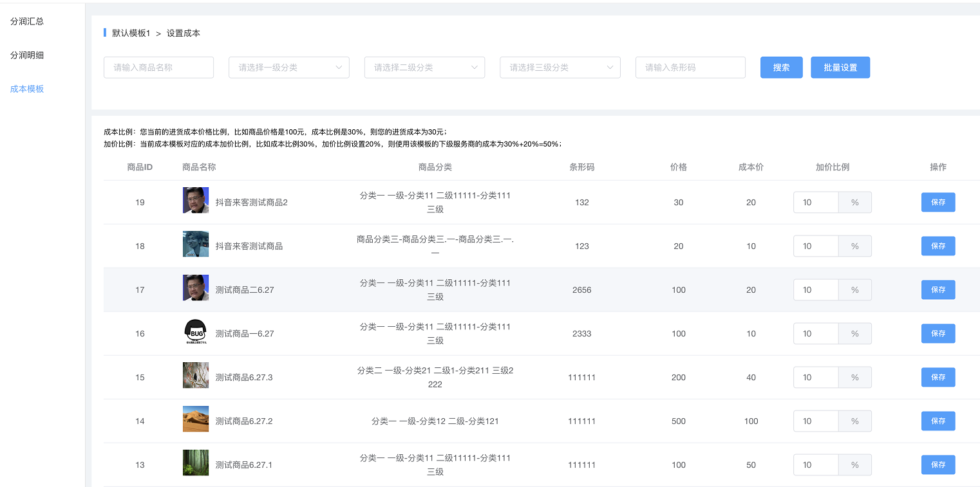The width and height of the screenshot is (980, 487).
Task: Open the 请选择二级分类 dropdown
Action: [424, 68]
